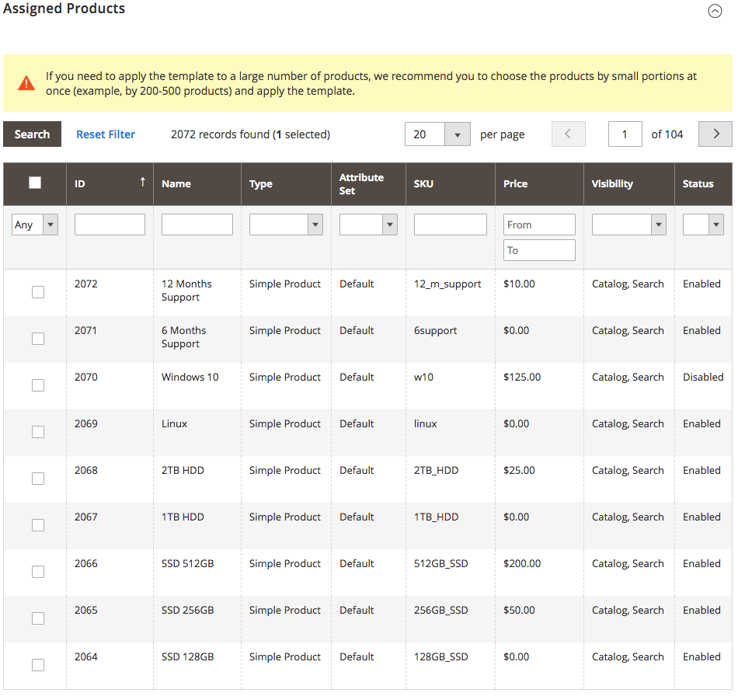Click the Price To input field
Screen dimensions: 745x700
tap(539, 250)
